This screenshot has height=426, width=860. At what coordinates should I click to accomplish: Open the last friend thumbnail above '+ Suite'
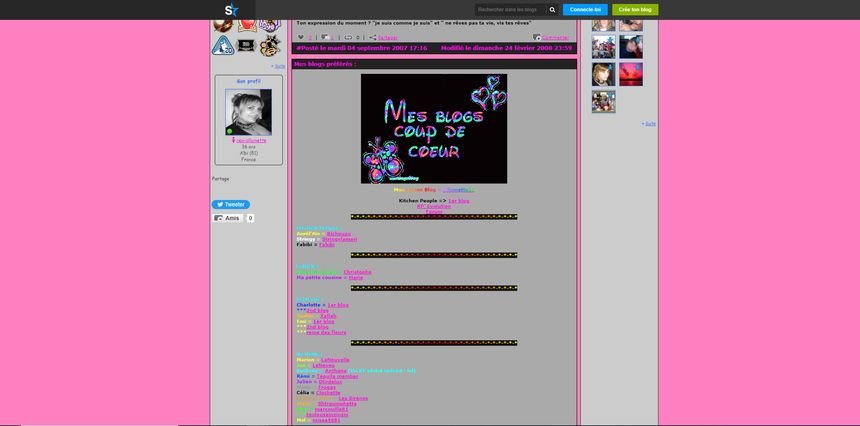click(603, 101)
